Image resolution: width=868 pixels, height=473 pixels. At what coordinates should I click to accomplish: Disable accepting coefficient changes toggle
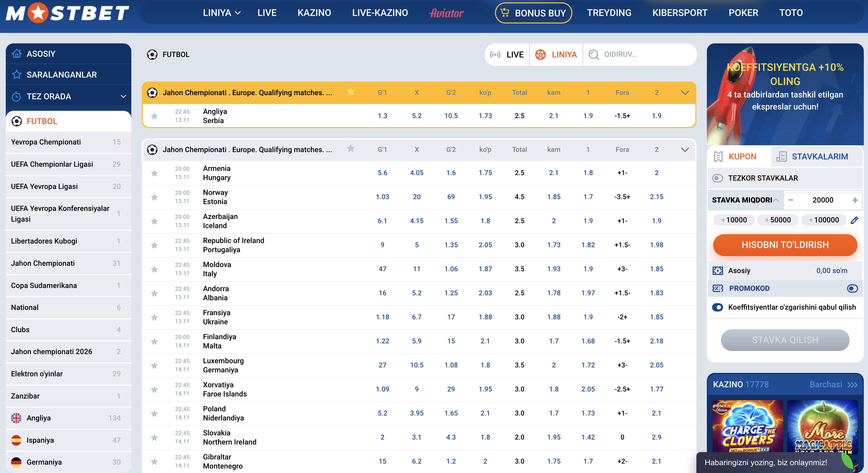click(717, 307)
